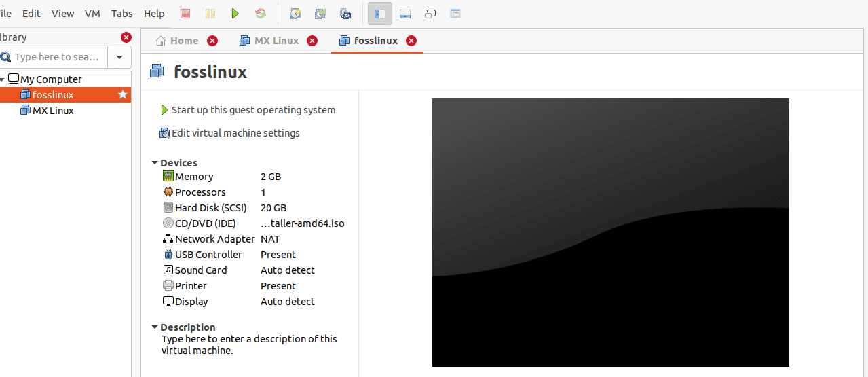
Task: Click the fosslinux VM icon beside the title
Action: (x=157, y=71)
